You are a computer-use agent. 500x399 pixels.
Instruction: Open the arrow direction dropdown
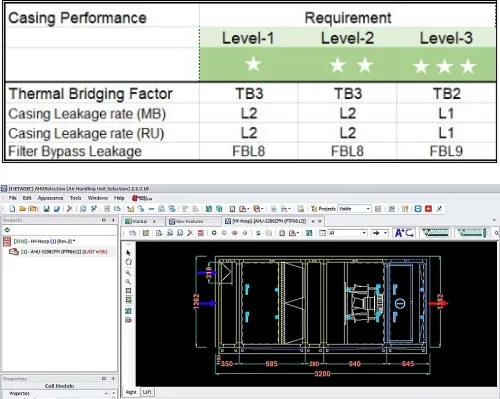[380, 233]
